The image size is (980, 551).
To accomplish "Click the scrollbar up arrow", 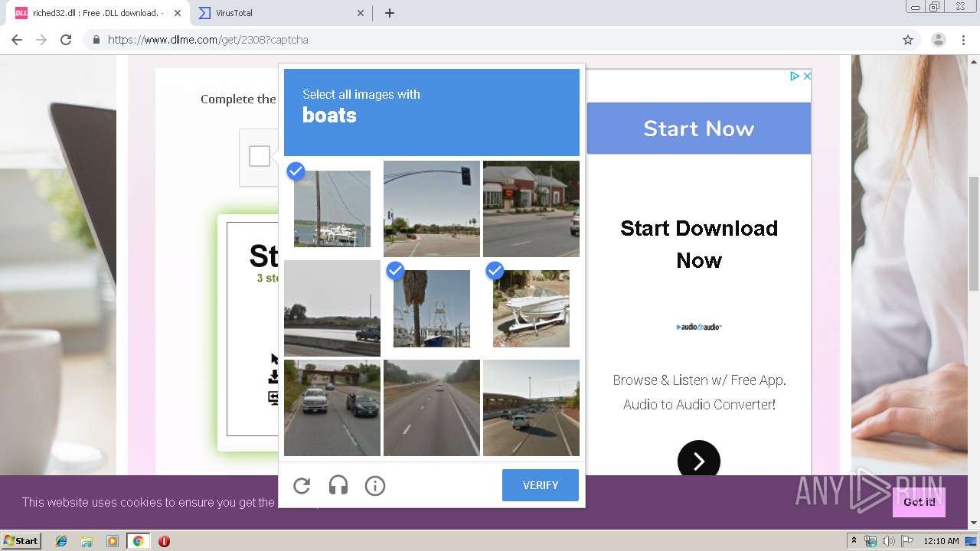I will [x=974, y=60].
